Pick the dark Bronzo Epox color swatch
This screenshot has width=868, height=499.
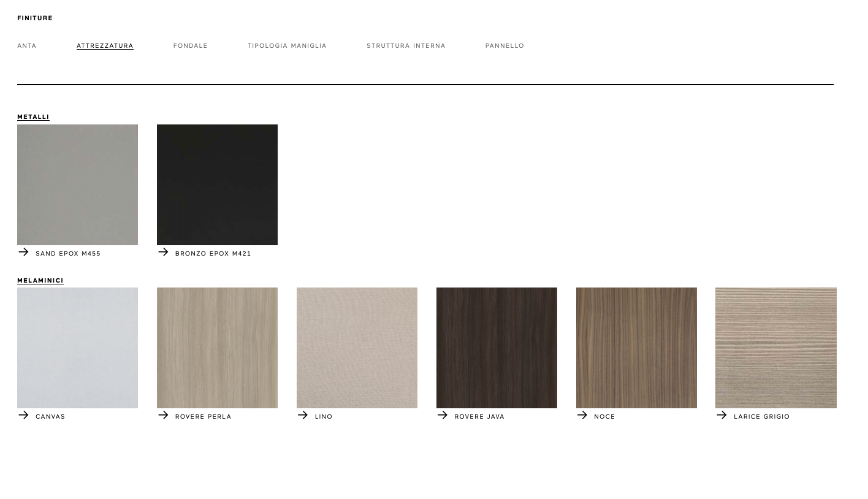(217, 185)
